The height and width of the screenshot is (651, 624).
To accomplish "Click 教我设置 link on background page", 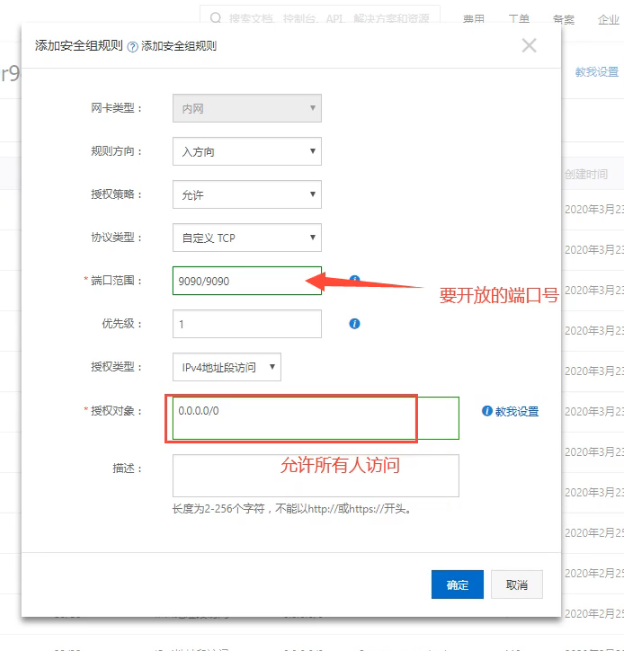I will pos(597,72).
